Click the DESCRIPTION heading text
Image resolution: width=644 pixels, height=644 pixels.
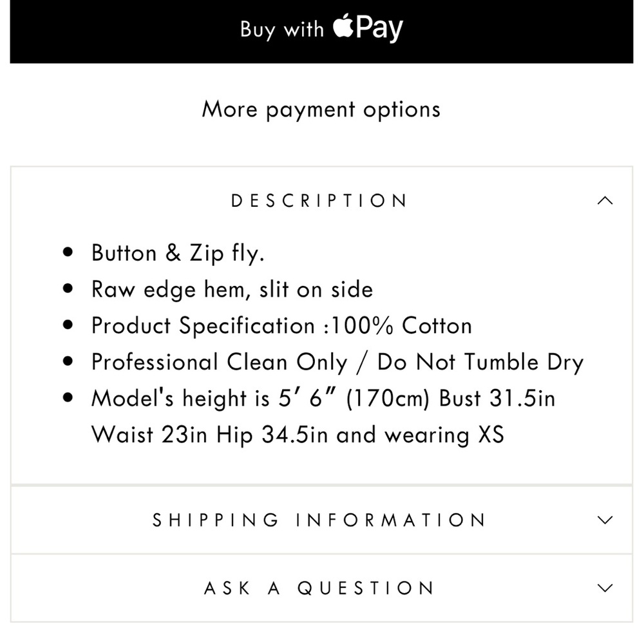319,200
